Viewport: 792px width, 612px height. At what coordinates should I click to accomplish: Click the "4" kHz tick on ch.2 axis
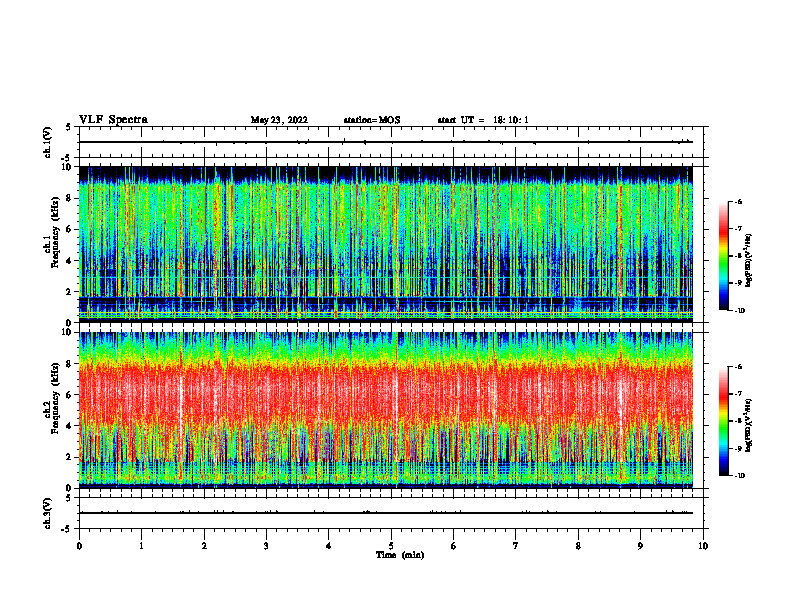[x=69, y=426]
